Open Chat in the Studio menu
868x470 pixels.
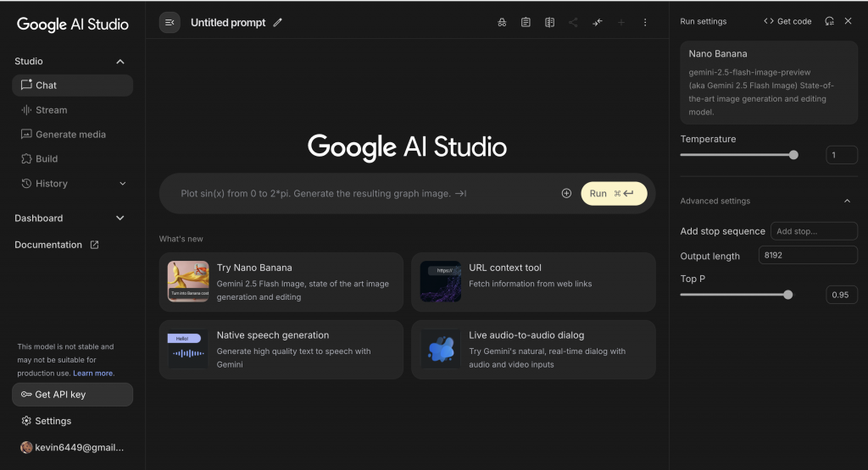73,86
